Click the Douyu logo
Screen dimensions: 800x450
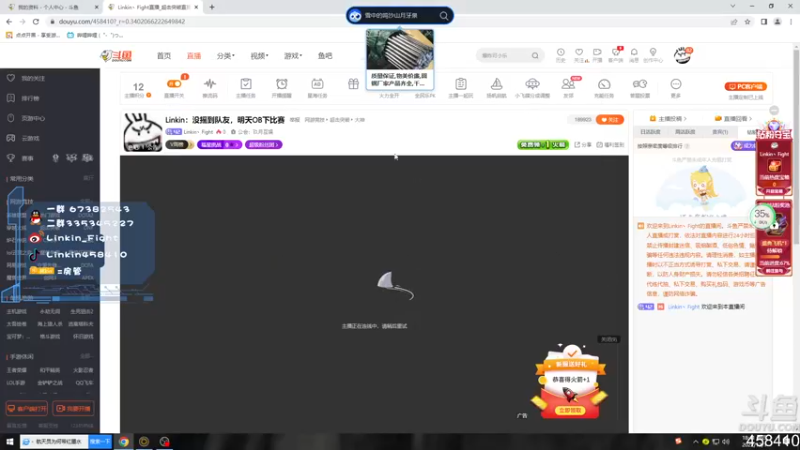tap(116, 56)
